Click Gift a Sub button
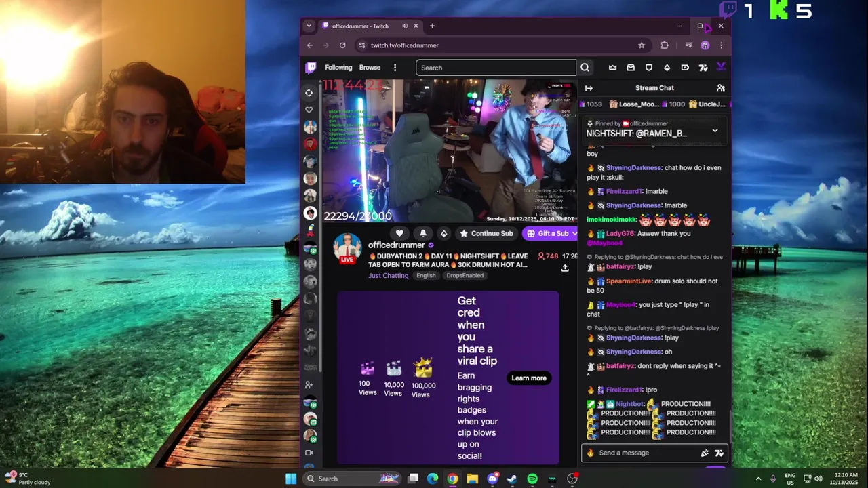The height and width of the screenshot is (488, 868). pos(547,233)
